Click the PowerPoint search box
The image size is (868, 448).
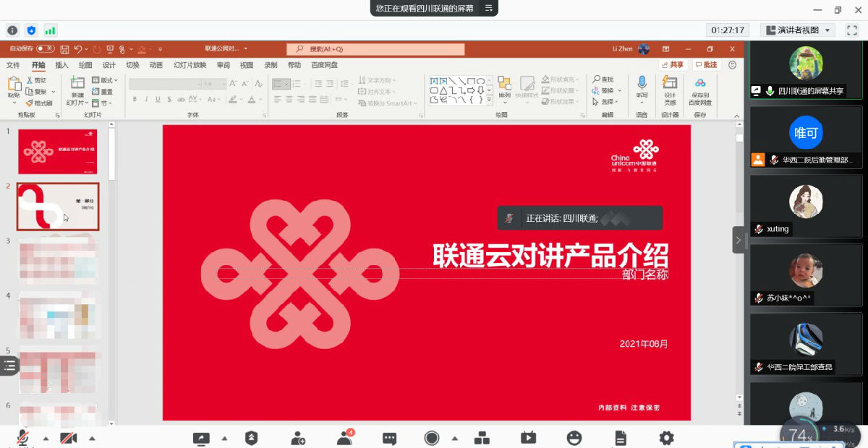pos(375,49)
